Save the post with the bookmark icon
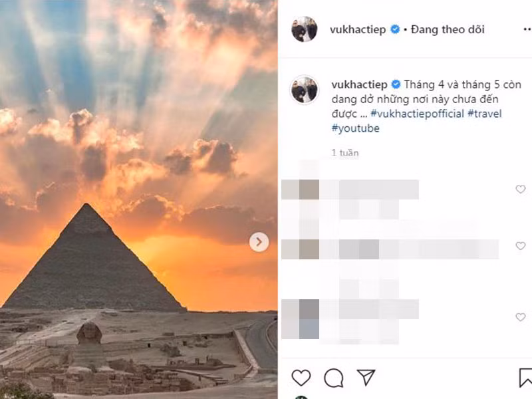532x399 pixels. click(525, 378)
